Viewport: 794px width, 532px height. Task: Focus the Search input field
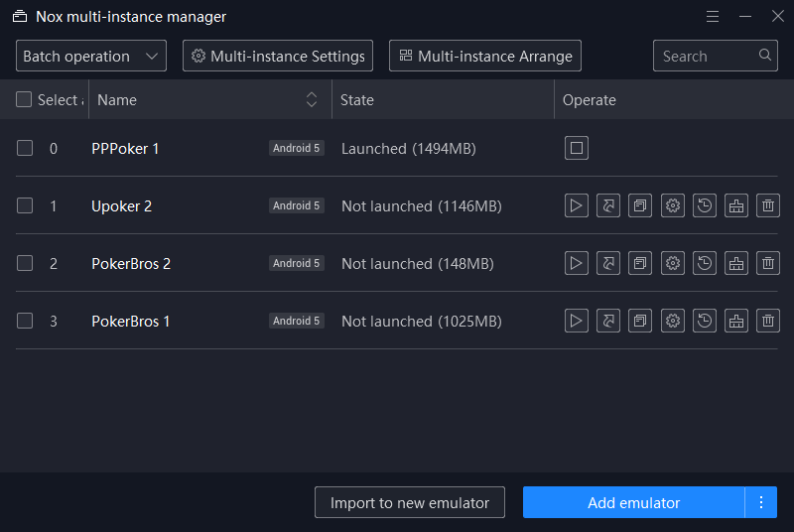[x=705, y=57]
